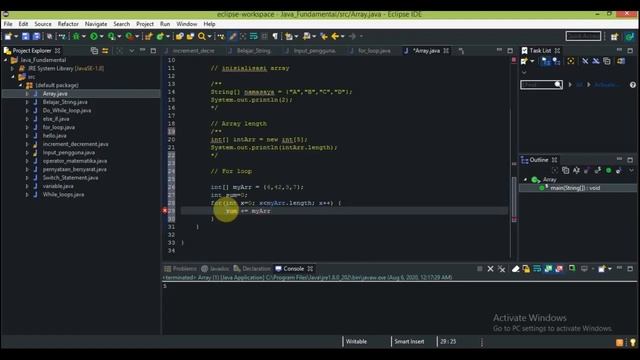
Task: Close the Array.java editor tab
Action: coord(446,51)
